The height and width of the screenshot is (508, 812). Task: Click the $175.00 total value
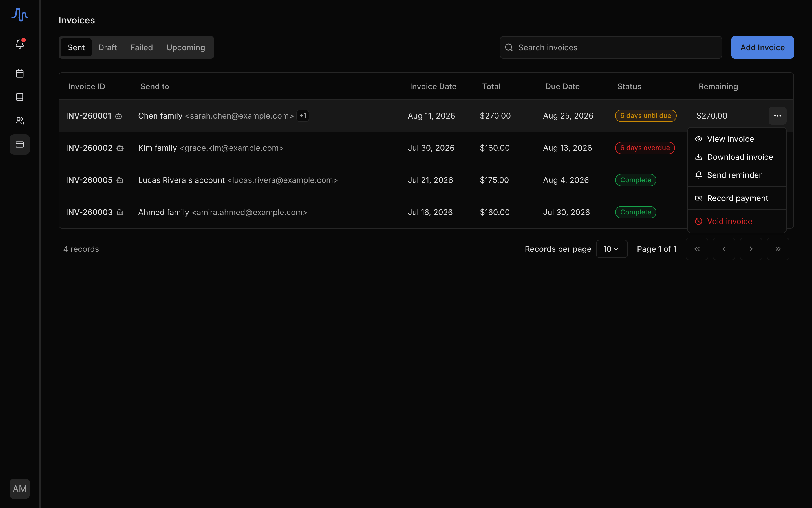[x=494, y=180]
